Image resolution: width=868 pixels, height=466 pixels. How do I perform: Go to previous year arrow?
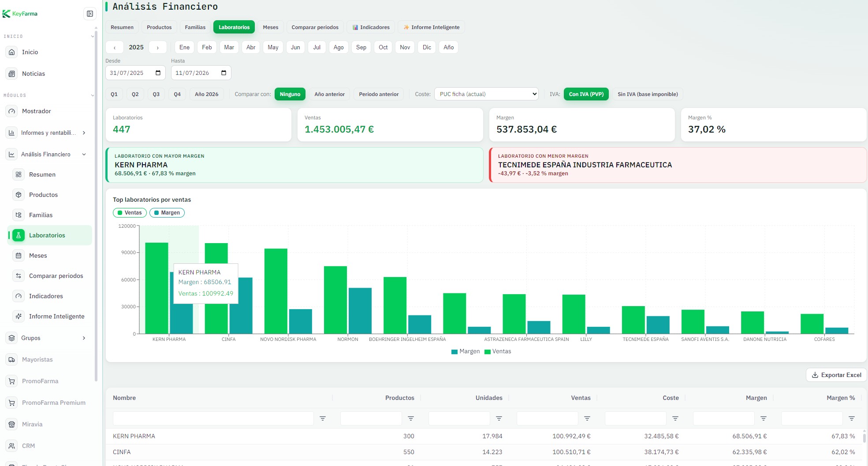pos(115,47)
